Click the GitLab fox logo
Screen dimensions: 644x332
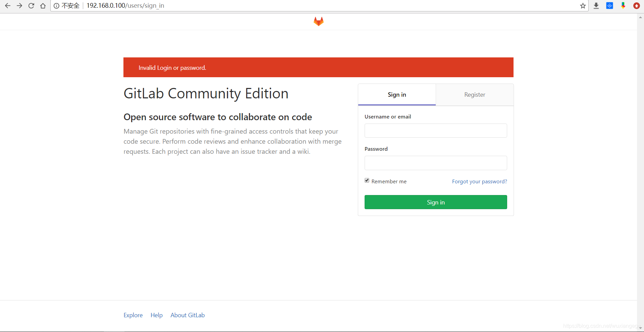tap(319, 21)
